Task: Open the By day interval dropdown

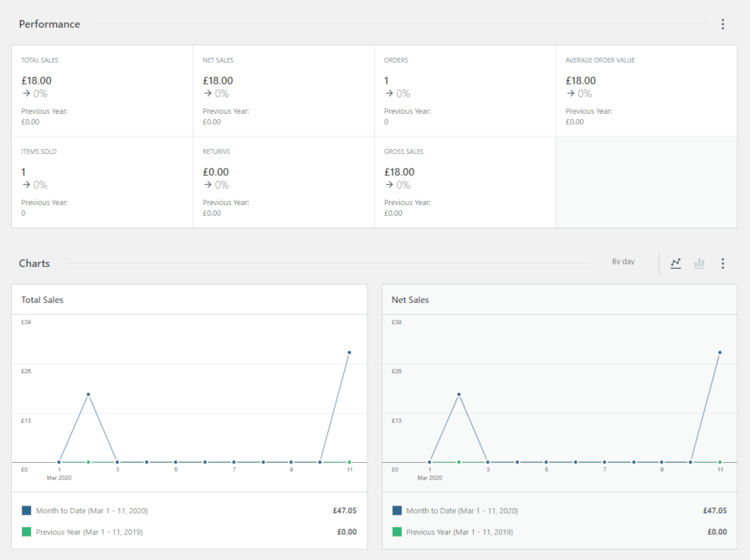Action: click(x=623, y=262)
